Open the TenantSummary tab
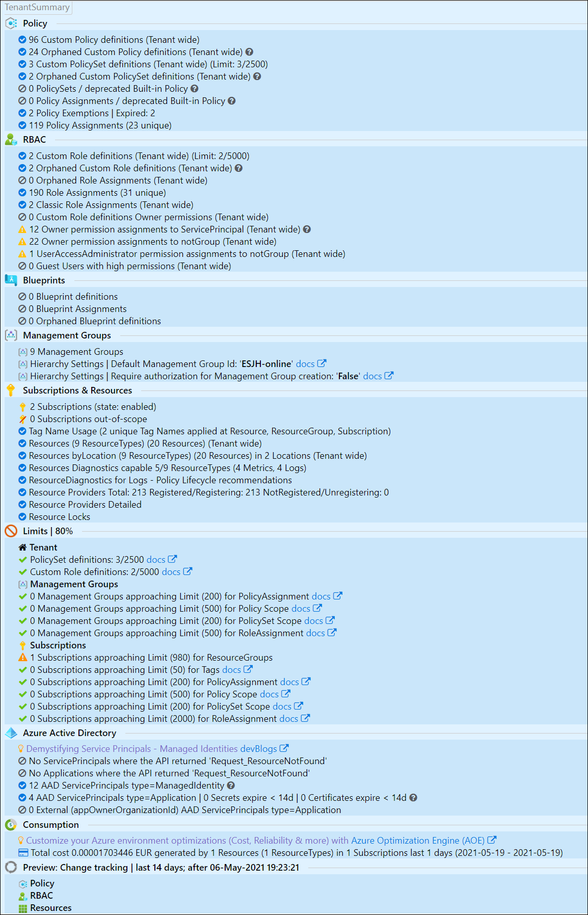The width and height of the screenshot is (588, 915). [37, 7]
